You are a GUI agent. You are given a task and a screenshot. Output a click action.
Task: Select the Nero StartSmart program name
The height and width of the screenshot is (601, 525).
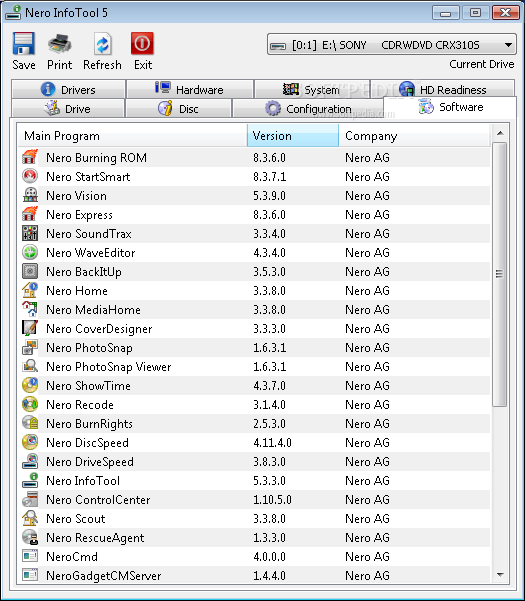click(88, 177)
